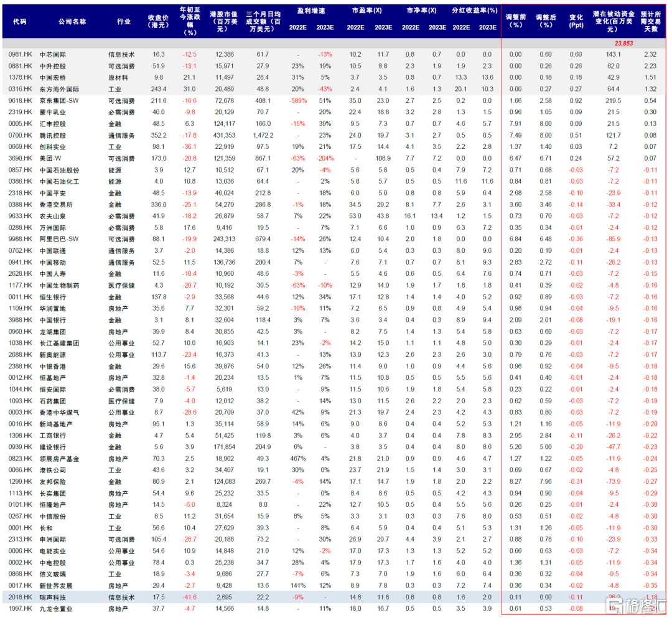672x620 pixels.
Task: Select the stock code 0005.HK
Action: 20,124
